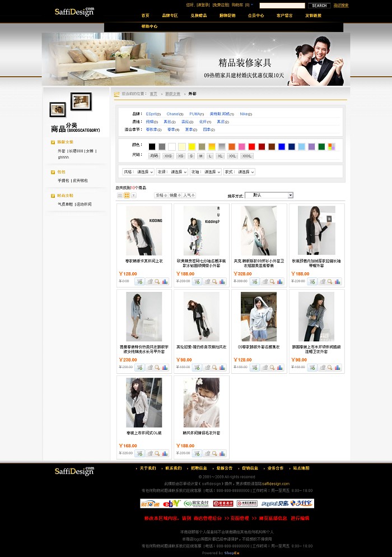This screenshot has height=557, width=392.
Task: Open 兑换赠品 in the navigation bar
Action: [198, 16]
